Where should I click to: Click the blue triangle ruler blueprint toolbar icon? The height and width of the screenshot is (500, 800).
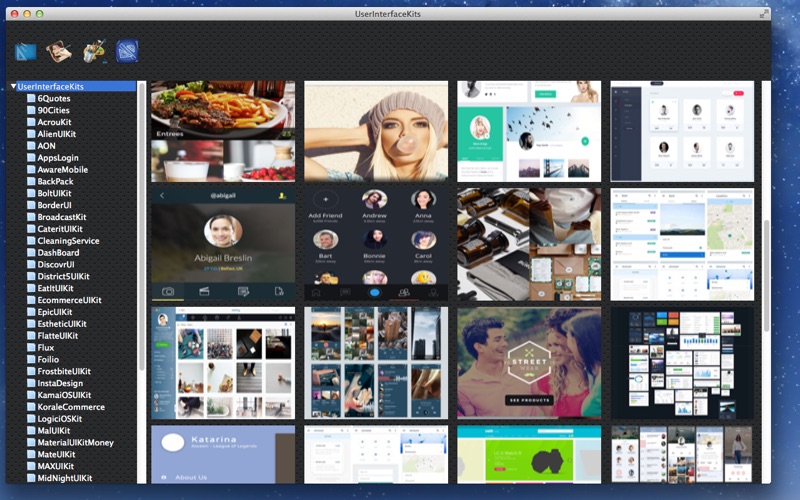tap(26, 52)
